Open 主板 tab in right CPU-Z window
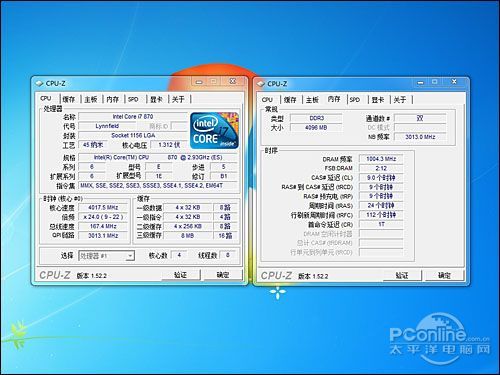 (312, 100)
